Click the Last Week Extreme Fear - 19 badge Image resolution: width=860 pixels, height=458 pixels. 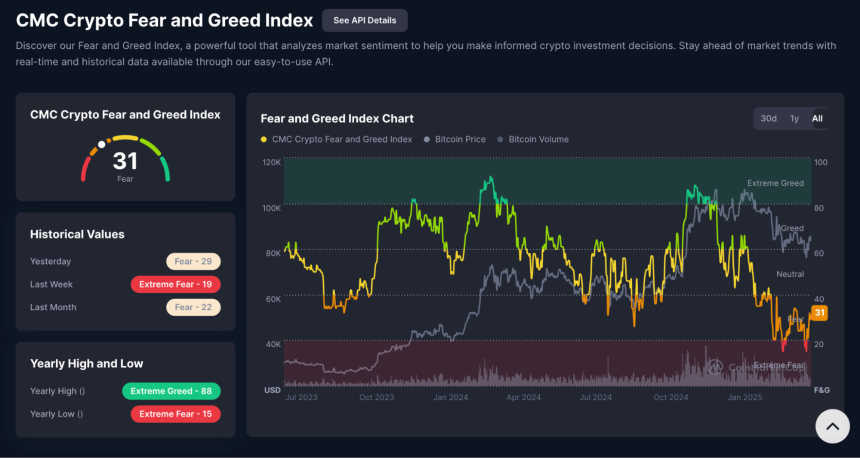pyautogui.click(x=176, y=285)
